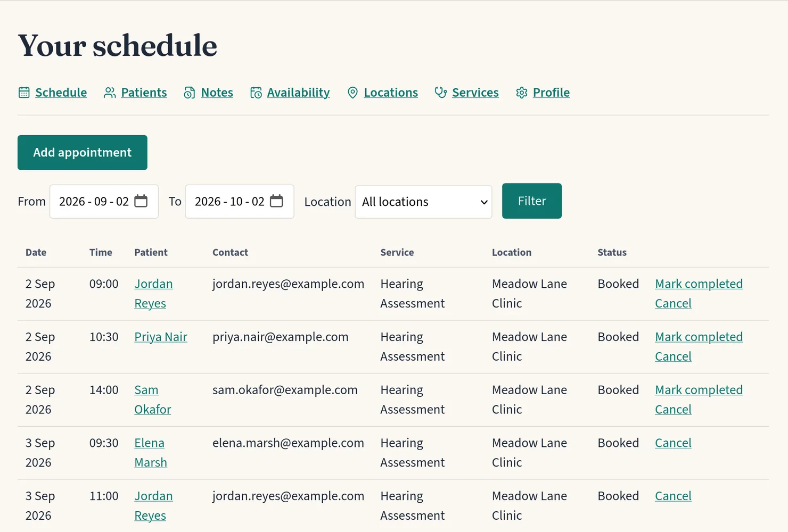Open Jordan Reyes patient link at 09:00
Image resolution: width=788 pixels, height=532 pixels.
coord(153,294)
